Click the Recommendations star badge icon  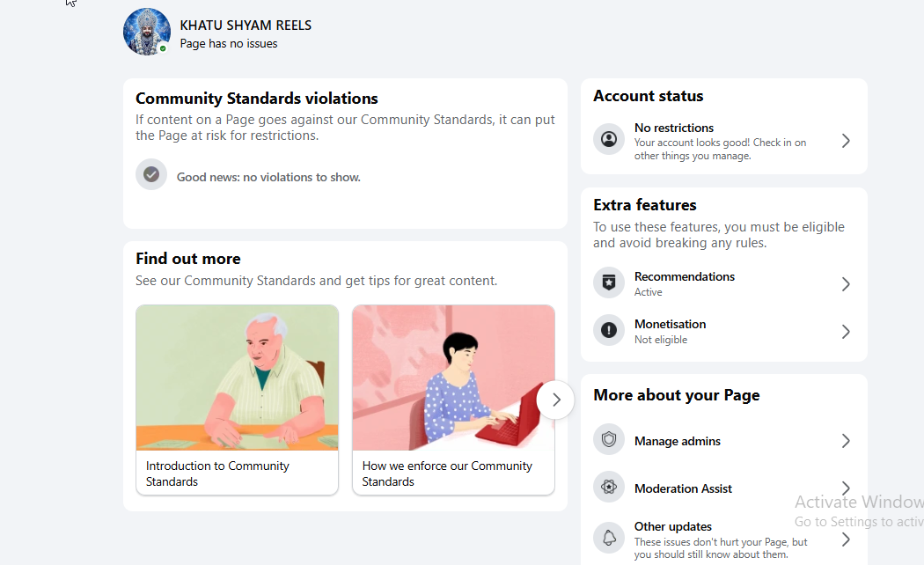click(609, 282)
